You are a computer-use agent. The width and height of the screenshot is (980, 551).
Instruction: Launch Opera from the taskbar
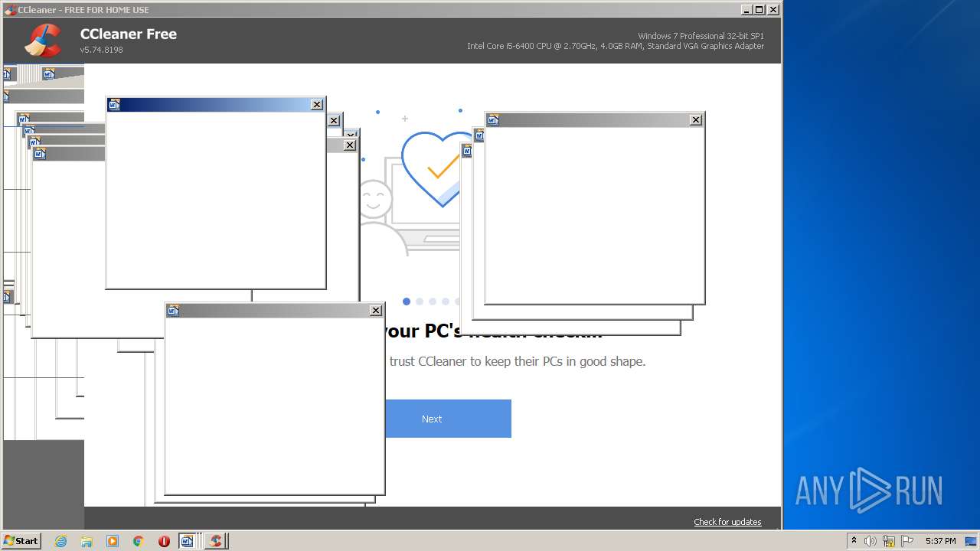[164, 541]
